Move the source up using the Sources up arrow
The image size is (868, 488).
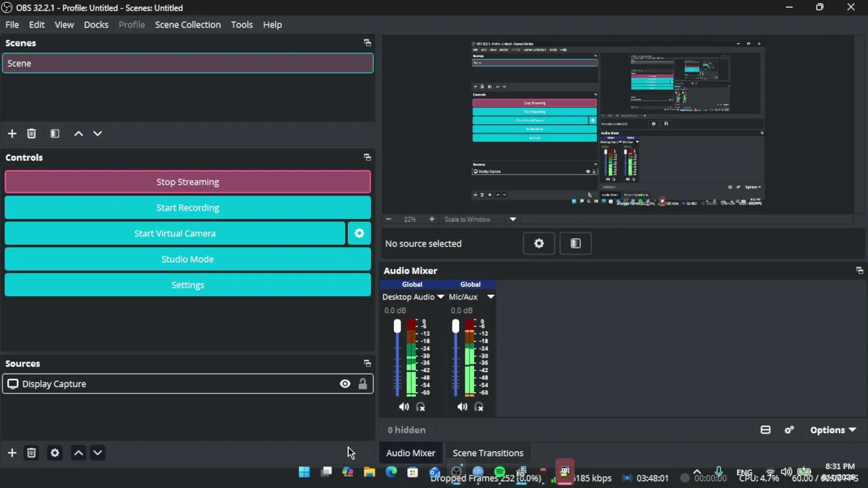coord(79,453)
